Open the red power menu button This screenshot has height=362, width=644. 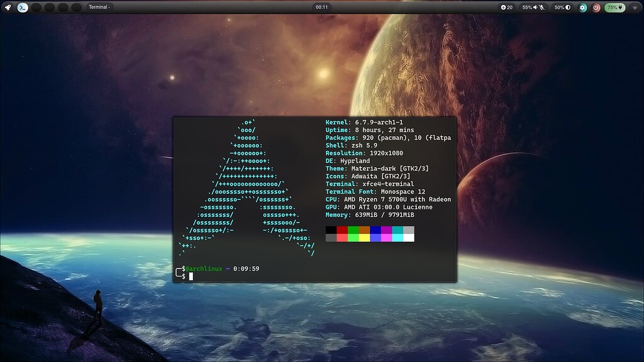pyautogui.click(x=596, y=8)
